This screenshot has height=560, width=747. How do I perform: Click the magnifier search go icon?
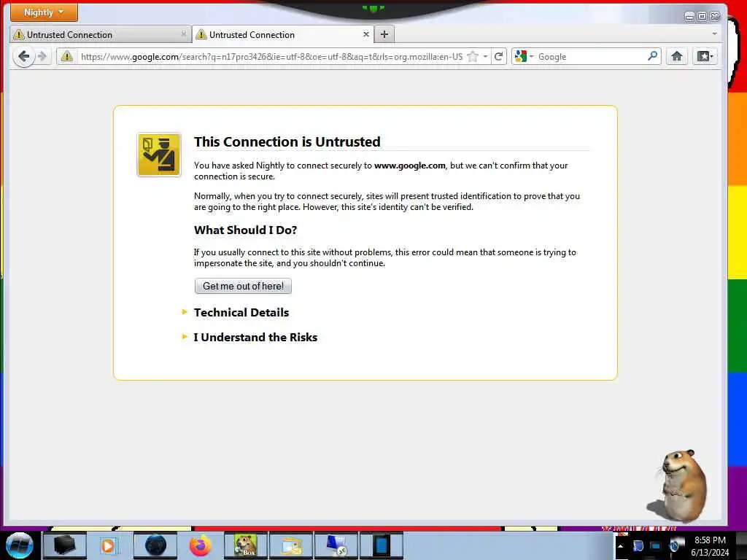coord(653,56)
